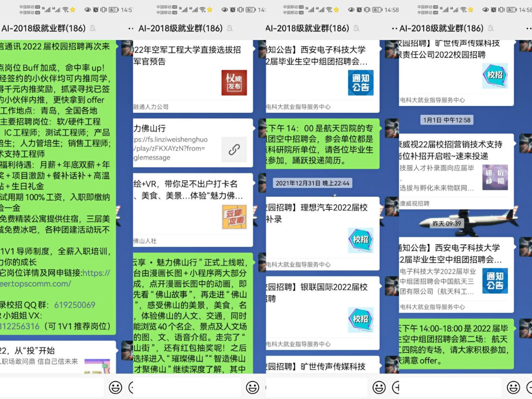532x399 pixels.
Task: Tap the fs.linziweishenghuo URL text
Action: pyautogui.click(x=171, y=144)
